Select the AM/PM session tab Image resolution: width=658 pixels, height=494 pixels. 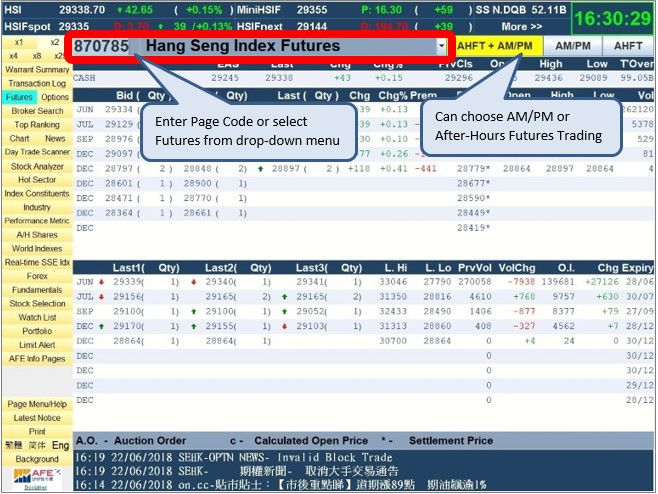573,46
